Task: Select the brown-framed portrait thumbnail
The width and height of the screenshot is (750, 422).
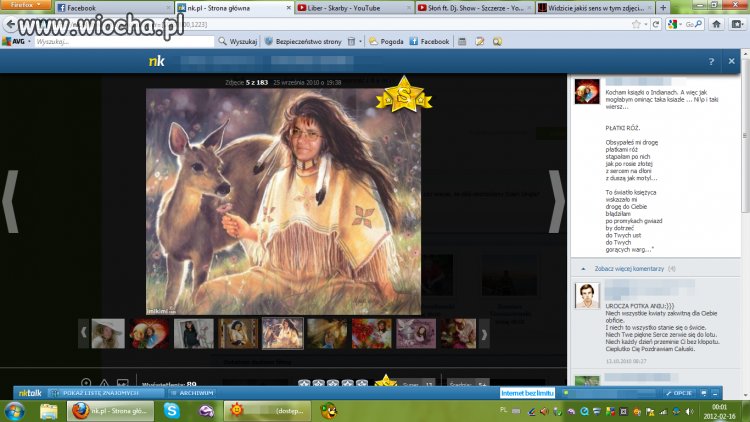Action: [238, 333]
